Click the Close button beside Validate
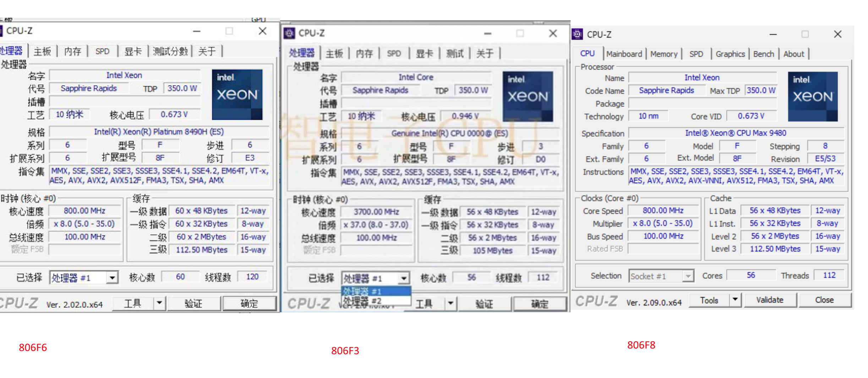The width and height of the screenshot is (868, 378). coord(824,300)
